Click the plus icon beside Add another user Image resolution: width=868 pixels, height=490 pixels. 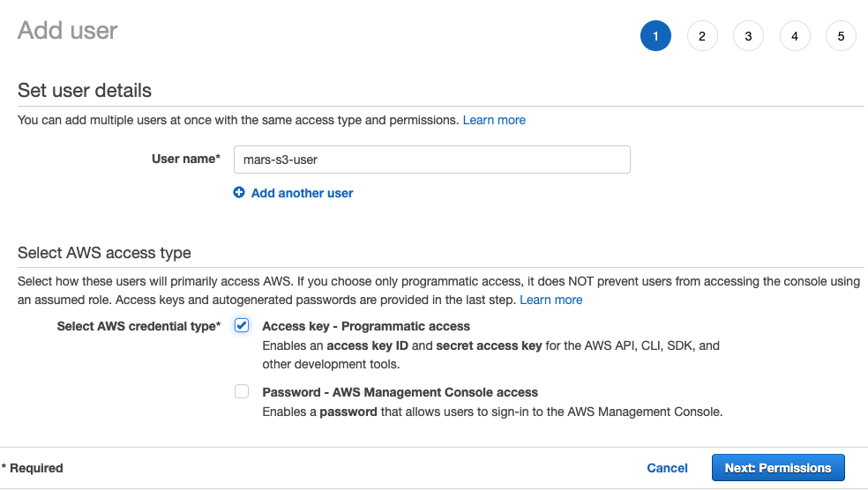point(239,193)
